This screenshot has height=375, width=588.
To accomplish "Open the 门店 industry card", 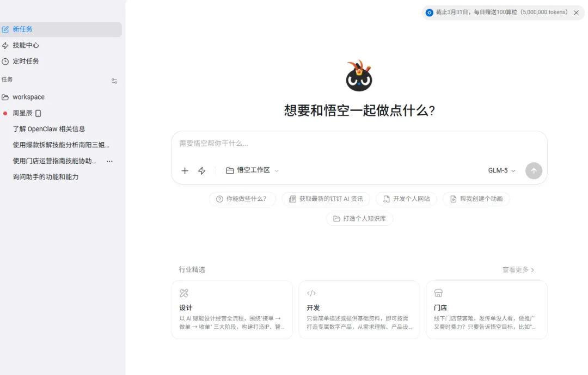I will [486, 310].
